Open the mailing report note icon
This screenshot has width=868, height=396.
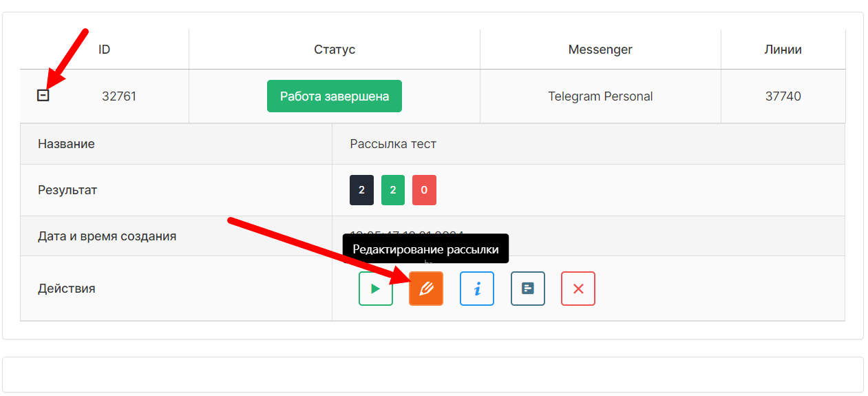coord(528,289)
